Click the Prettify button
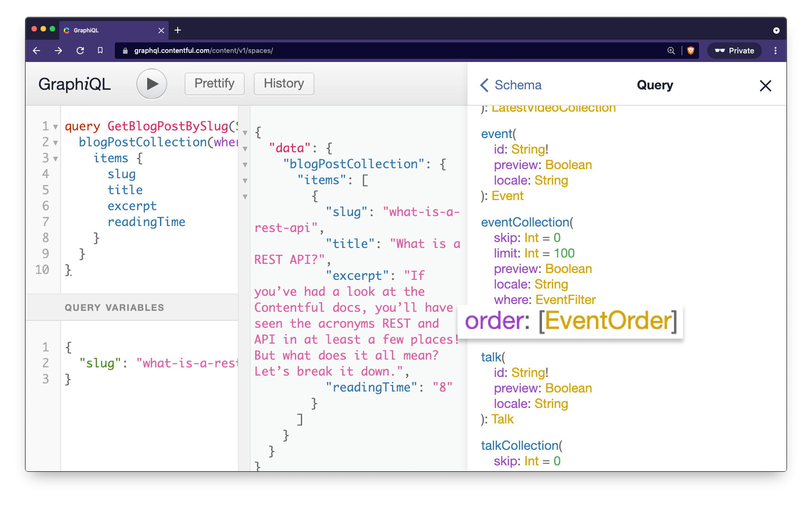 click(x=214, y=84)
